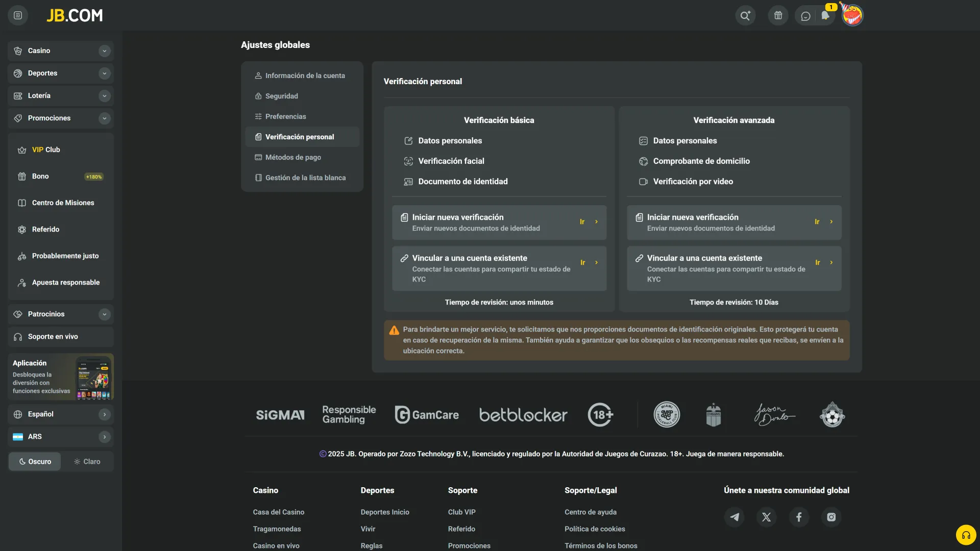Open the search icon in header
The width and height of the screenshot is (980, 551).
745,15
